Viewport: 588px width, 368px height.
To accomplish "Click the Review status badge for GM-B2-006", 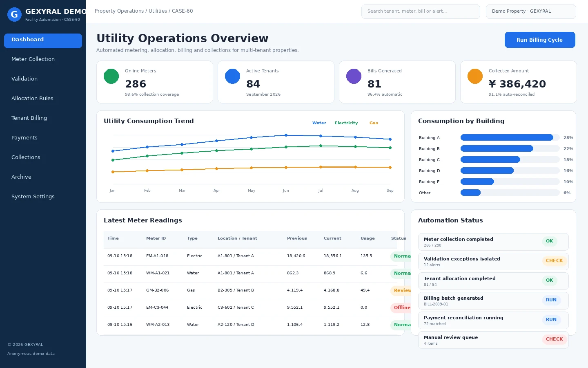I will [x=401, y=291].
